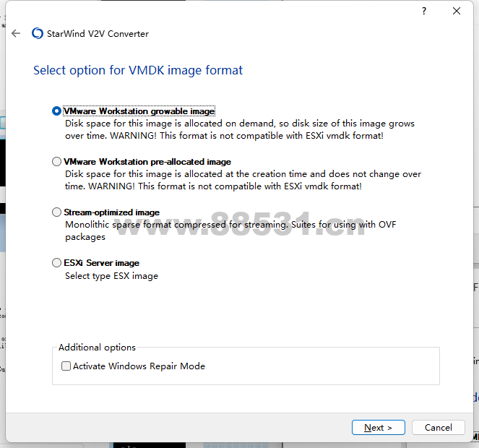Click the StarWind V2V Converter logo icon
479x448 pixels.
(x=38, y=33)
